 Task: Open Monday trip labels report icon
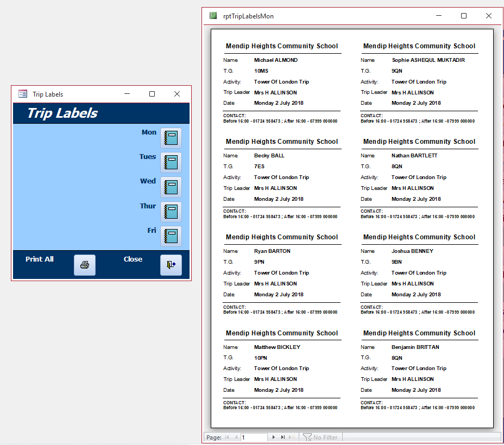[x=171, y=138]
